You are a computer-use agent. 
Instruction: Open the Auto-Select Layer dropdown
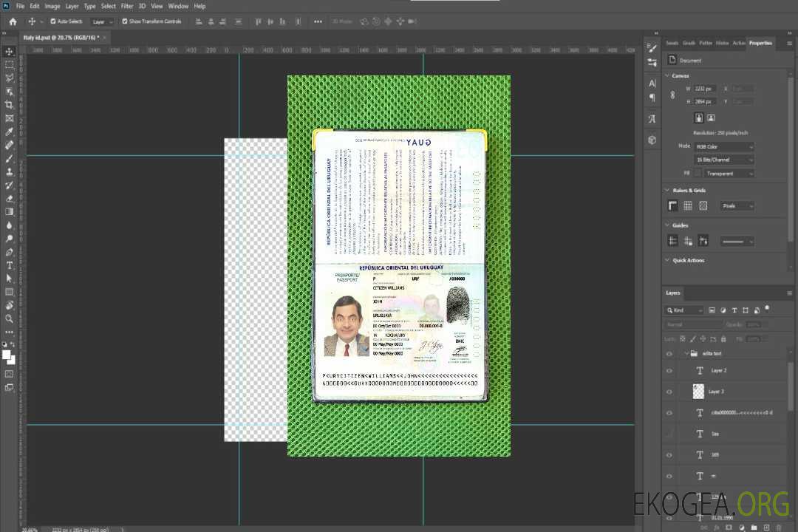click(x=102, y=21)
